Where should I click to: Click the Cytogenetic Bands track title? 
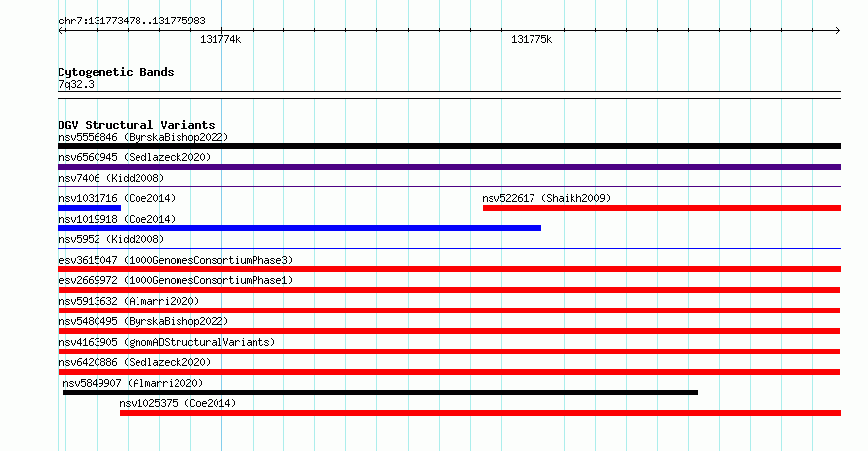116,72
